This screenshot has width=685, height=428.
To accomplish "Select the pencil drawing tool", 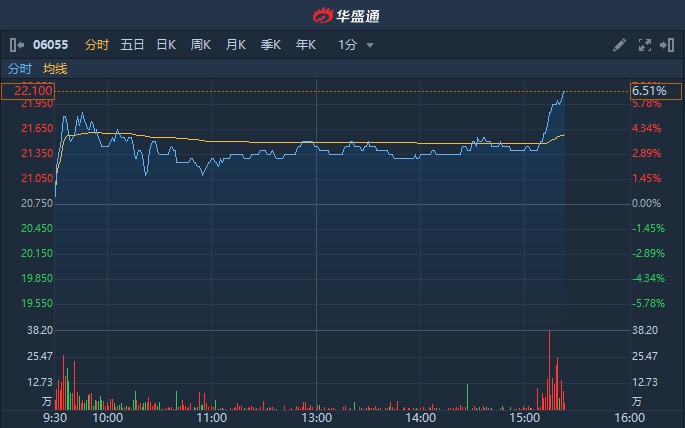I will pyautogui.click(x=619, y=45).
